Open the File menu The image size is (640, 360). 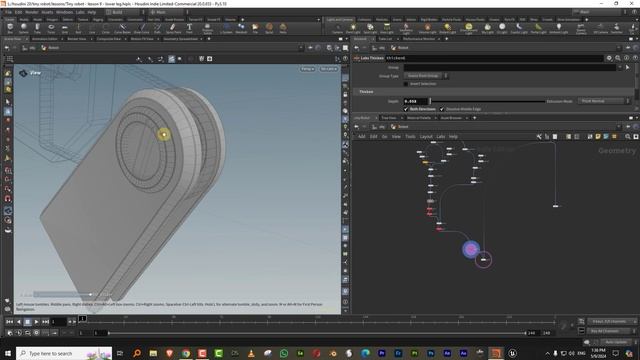(8, 12)
